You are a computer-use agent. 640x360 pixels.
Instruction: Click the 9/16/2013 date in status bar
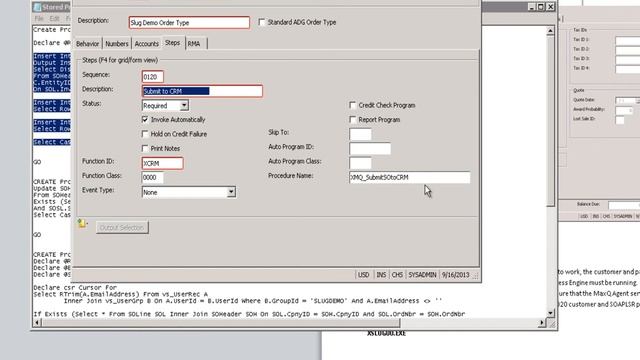(456, 275)
